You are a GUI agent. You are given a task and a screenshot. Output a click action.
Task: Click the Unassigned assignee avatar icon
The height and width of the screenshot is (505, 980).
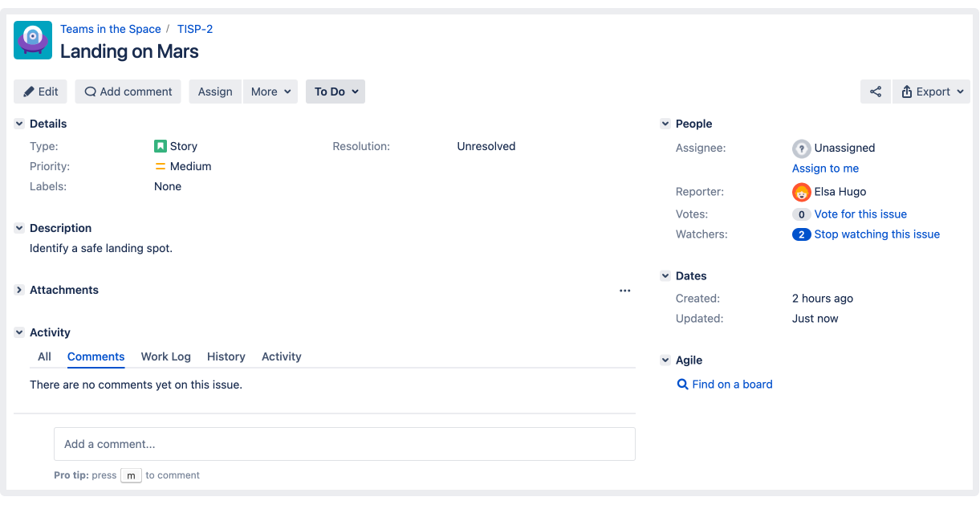(801, 149)
